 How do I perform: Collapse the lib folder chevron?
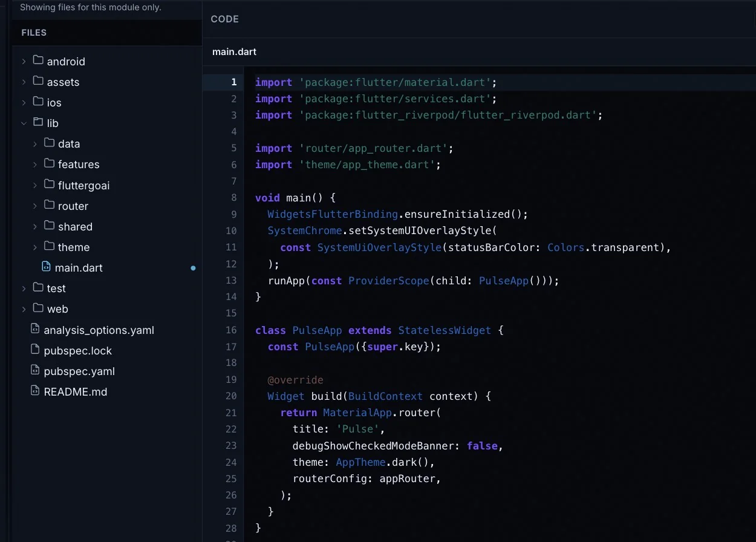[24, 123]
